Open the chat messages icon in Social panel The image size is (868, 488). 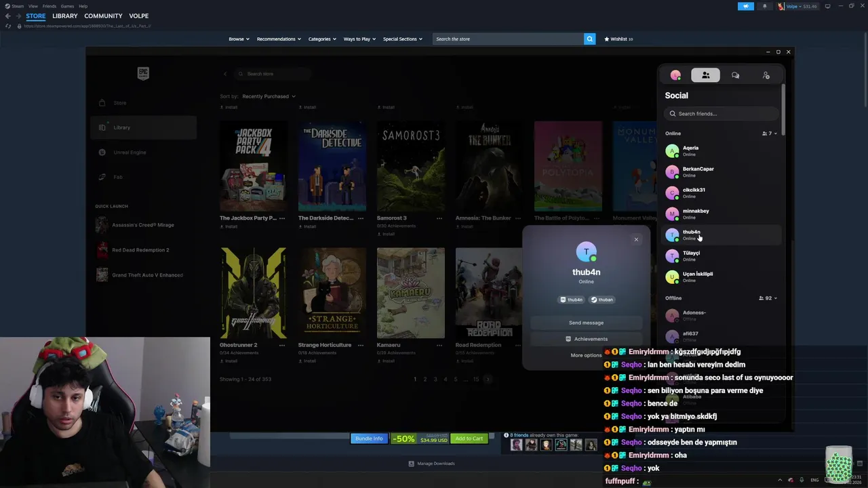pos(735,75)
